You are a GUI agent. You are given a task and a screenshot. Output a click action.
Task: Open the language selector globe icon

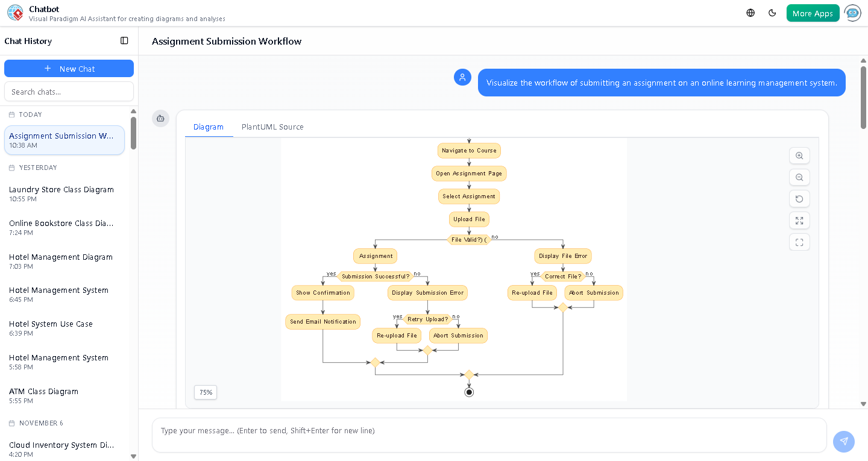[x=750, y=12]
